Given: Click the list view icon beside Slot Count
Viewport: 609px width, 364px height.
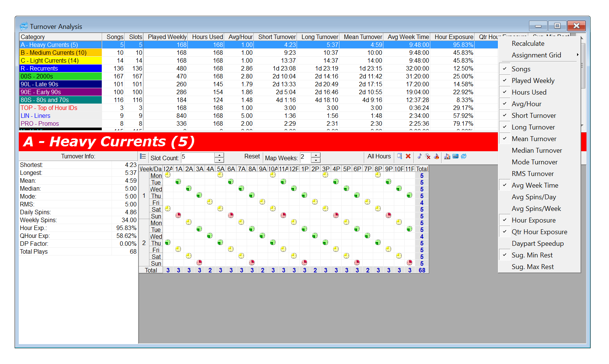Looking at the screenshot, I should [x=143, y=156].
